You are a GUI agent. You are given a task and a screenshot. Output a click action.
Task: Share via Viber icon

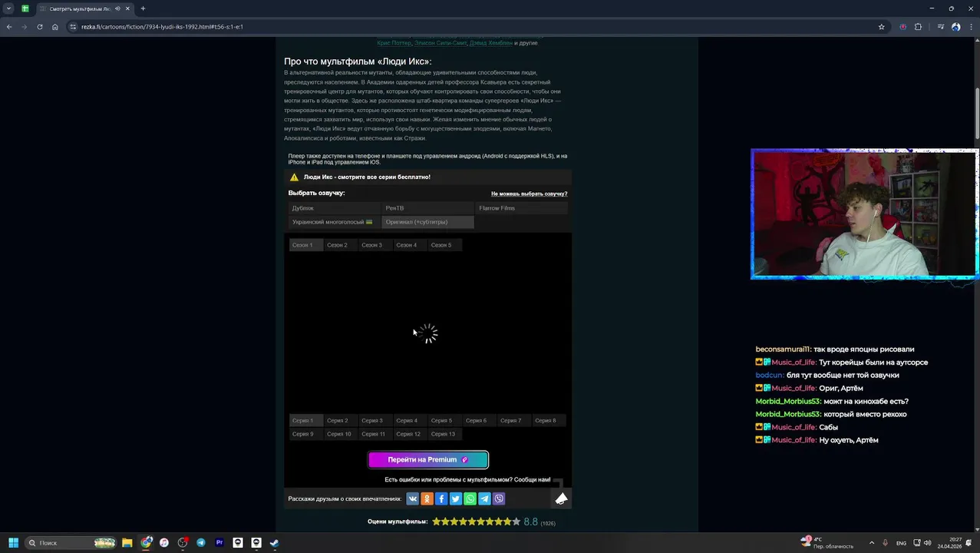pyautogui.click(x=499, y=498)
